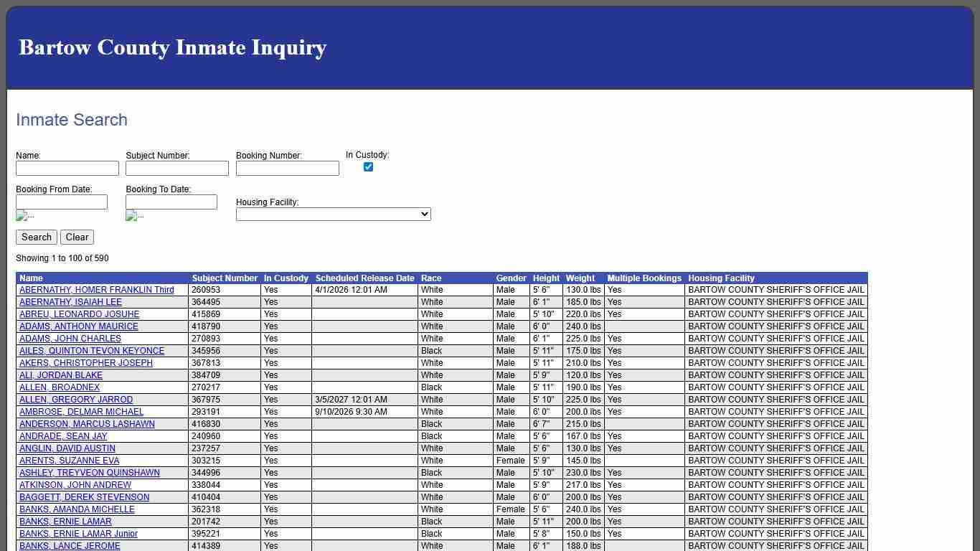Screen dimensions: 980x551
Task: Click inside the Name search field
Action: coord(67,168)
